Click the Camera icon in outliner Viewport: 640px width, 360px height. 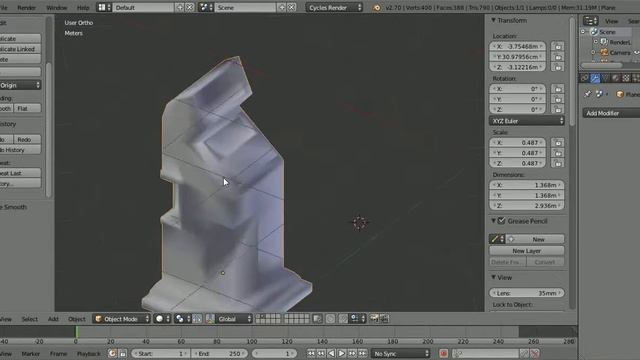click(604, 52)
